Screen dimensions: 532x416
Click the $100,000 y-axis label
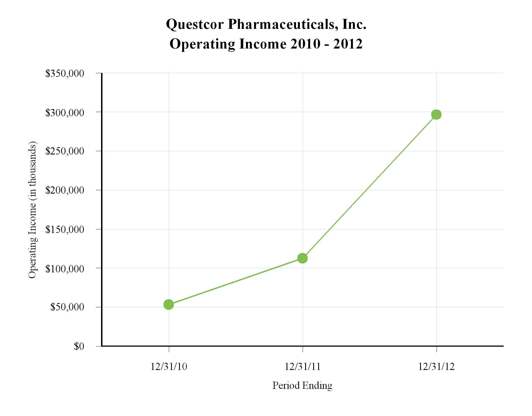click(x=65, y=268)
